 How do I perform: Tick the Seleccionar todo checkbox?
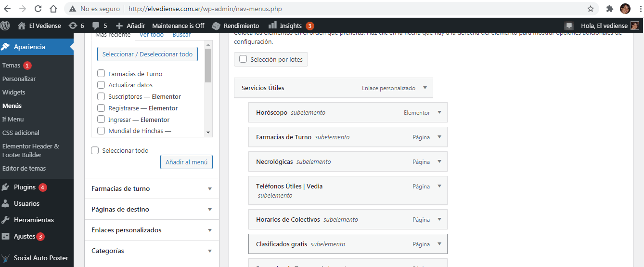click(95, 150)
